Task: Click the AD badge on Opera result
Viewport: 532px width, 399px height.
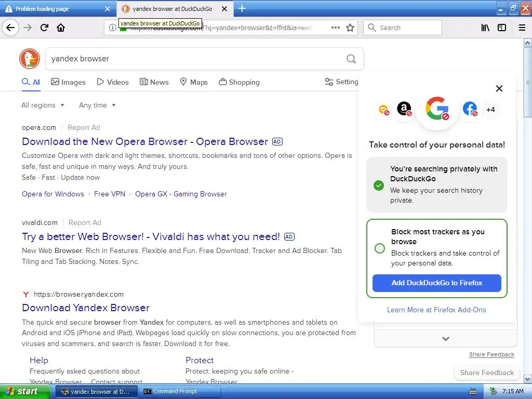Action: pyautogui.click(x=277, y=142)
